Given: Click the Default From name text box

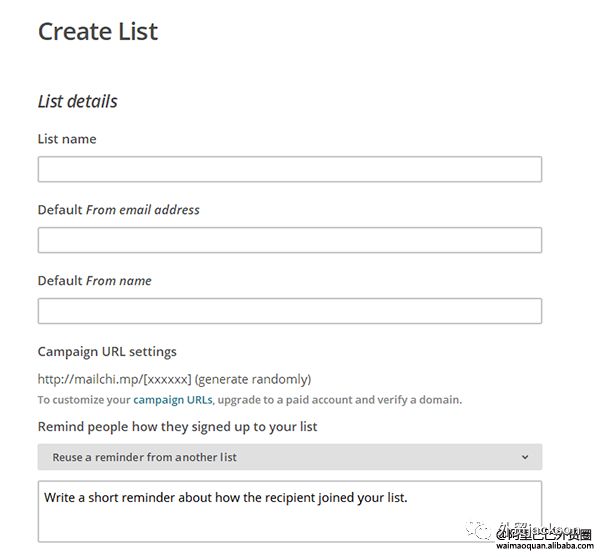Looking at the screenshot, I should click(x=289, y=311).
